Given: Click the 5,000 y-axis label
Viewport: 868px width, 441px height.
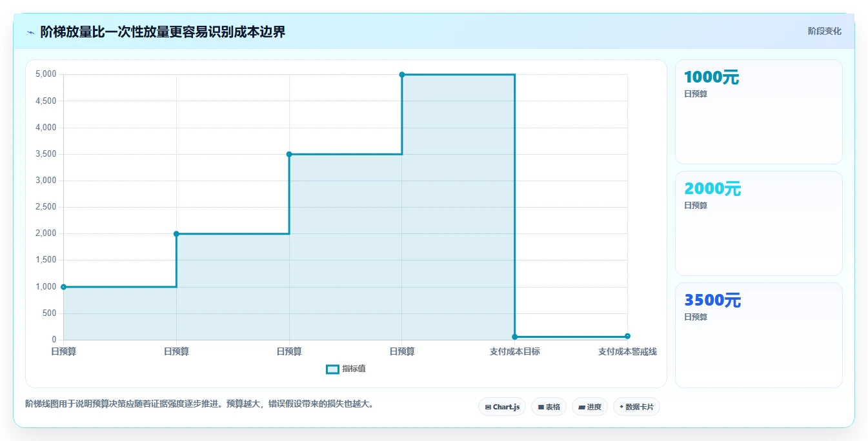Looking at the screenshot, I should 46,74.
